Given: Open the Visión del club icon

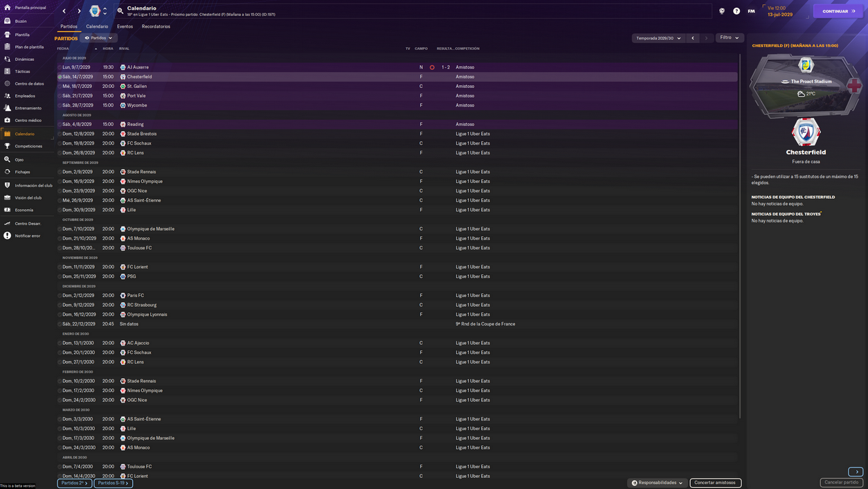Looking at the screenshot, I should pos(7,197).
